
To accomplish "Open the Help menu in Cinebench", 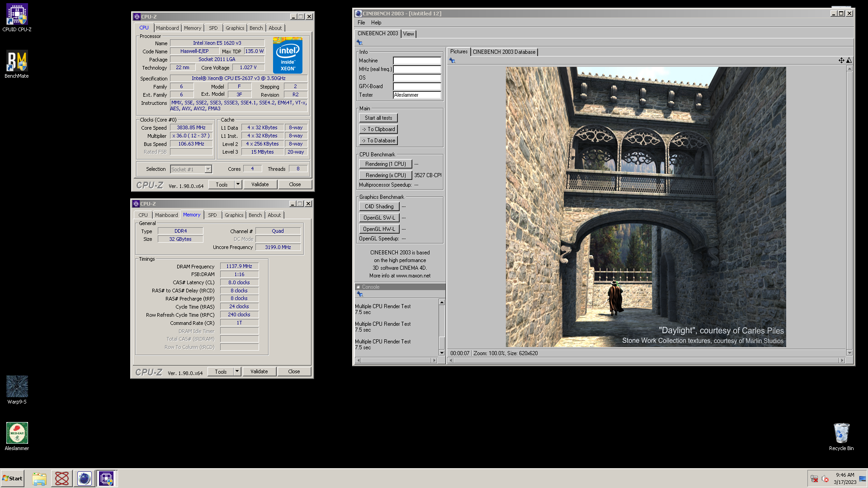I will (376, 23).
